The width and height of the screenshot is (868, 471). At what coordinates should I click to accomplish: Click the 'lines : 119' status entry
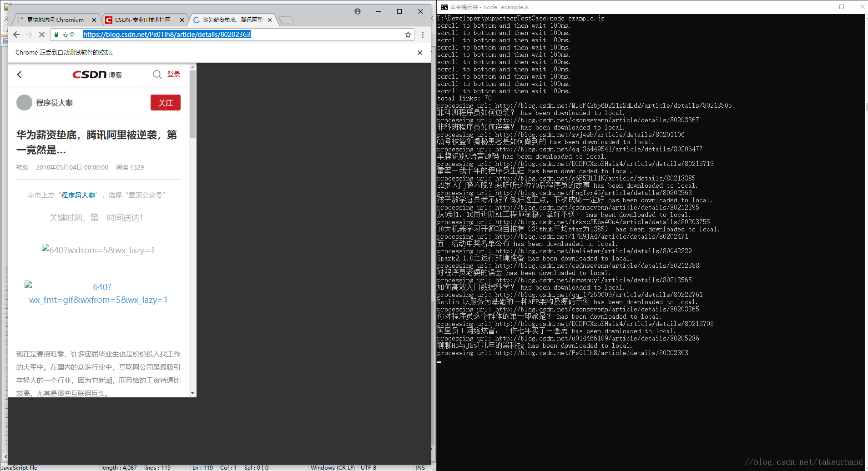click(x=157, y=467)
